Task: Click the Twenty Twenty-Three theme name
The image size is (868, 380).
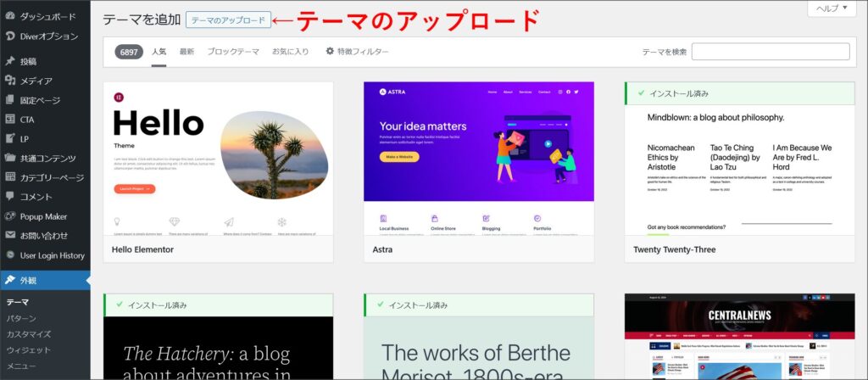Action: [x=674, y=249]
